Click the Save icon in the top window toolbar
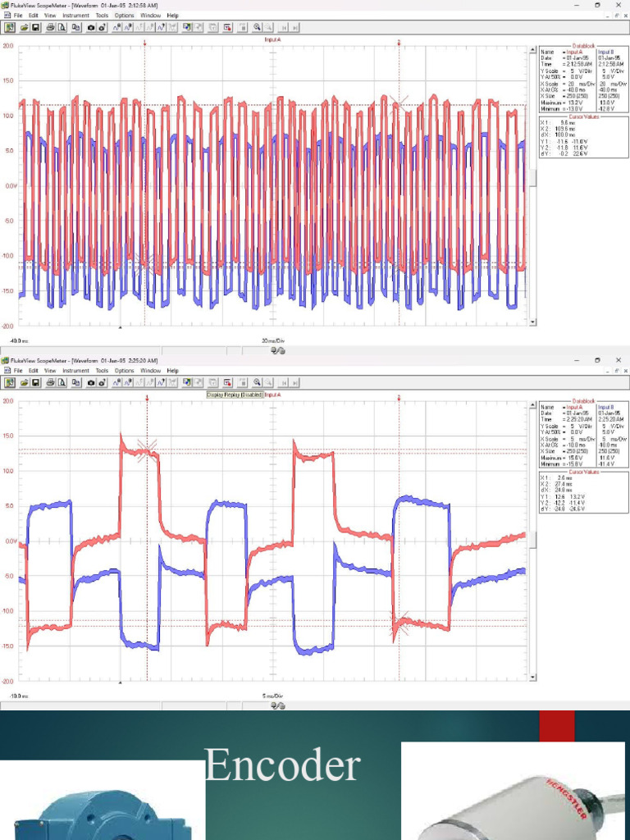This screenshot has height=840, width=630. tap(35, 27)
